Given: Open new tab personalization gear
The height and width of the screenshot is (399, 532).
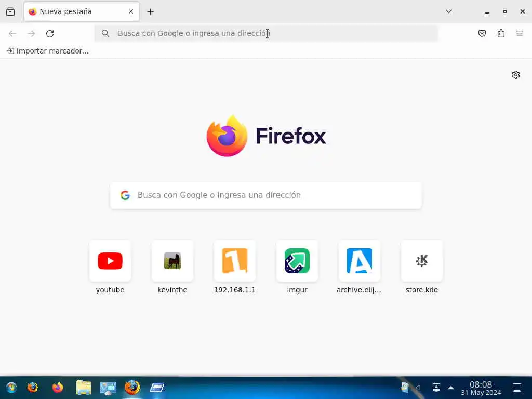Looking at the screenshot, I should (516, 75).
